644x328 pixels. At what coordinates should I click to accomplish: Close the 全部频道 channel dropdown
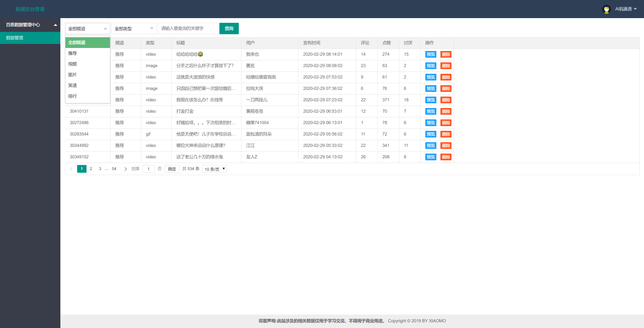coord(88,29)
